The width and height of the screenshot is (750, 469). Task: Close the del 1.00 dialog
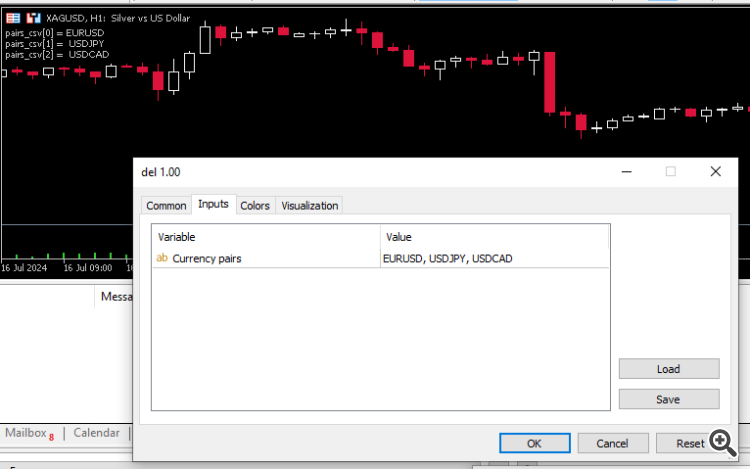tap(715, 172)
